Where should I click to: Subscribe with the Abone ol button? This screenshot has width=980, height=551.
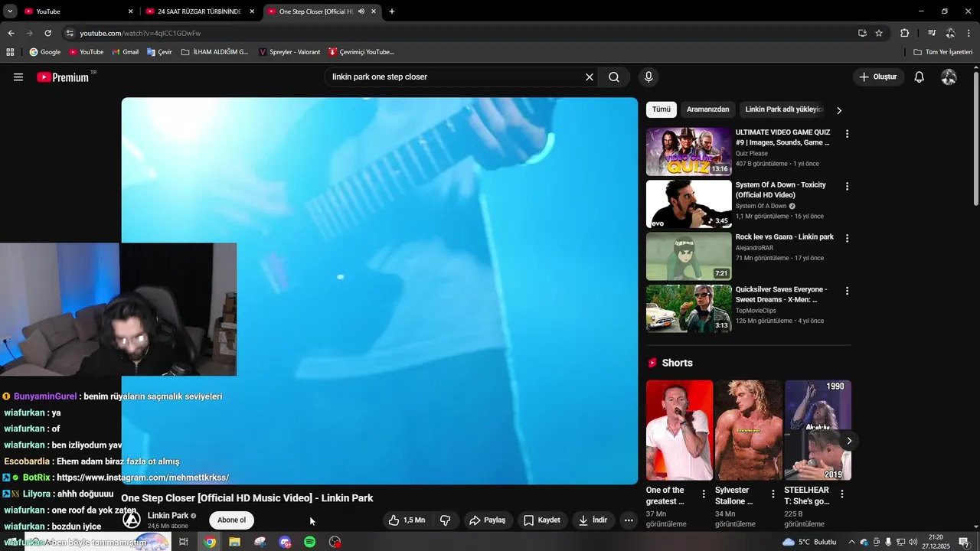[231, 520]
